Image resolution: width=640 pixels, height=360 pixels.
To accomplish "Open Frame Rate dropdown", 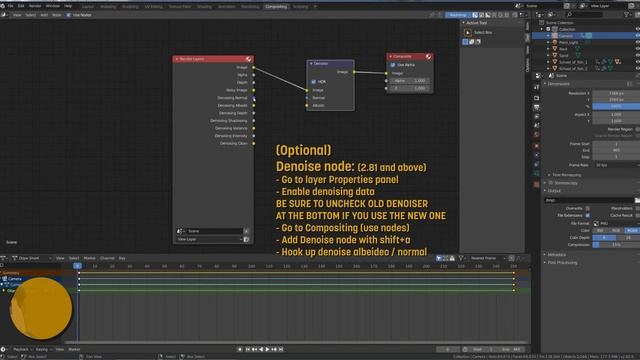I will pos(616,165).
